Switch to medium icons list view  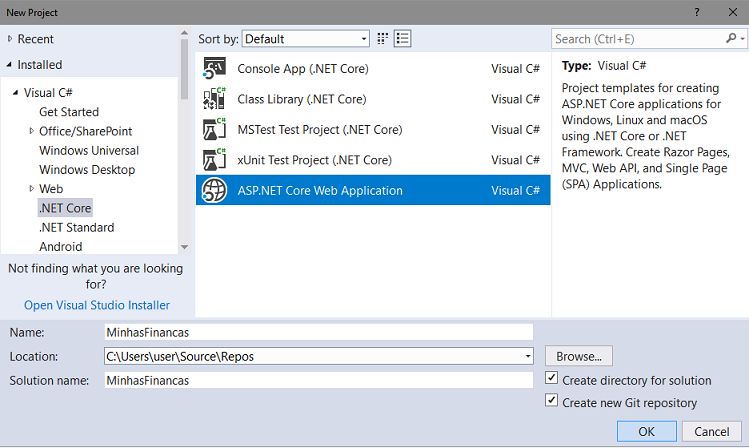(403, 39)
